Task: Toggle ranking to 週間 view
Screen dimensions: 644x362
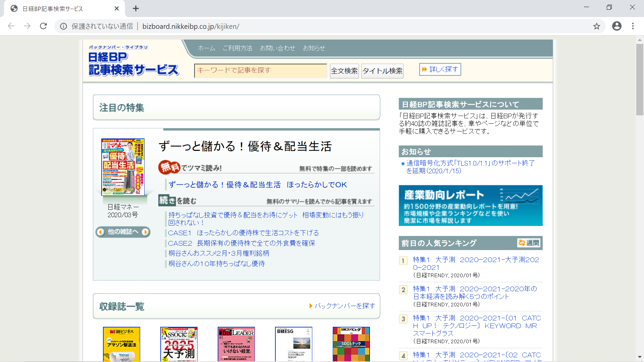Action: pos(529,243)
